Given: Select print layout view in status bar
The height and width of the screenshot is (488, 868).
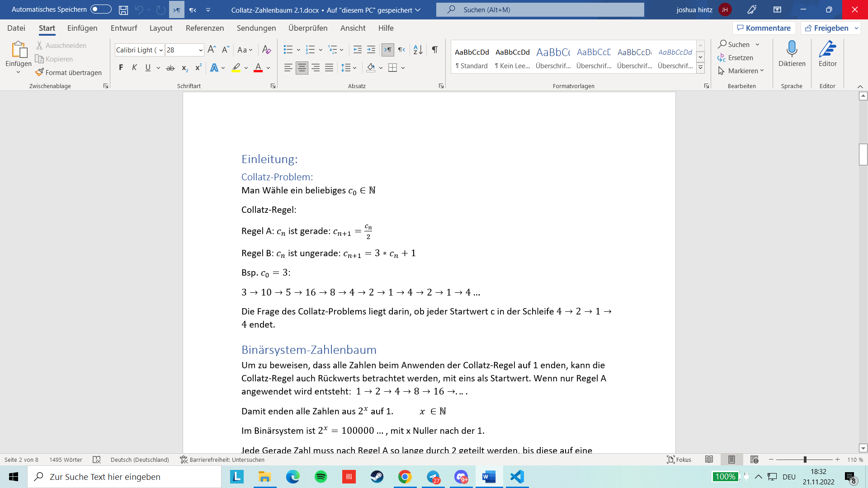Looking at the screenshot, I should coord(731,460).
